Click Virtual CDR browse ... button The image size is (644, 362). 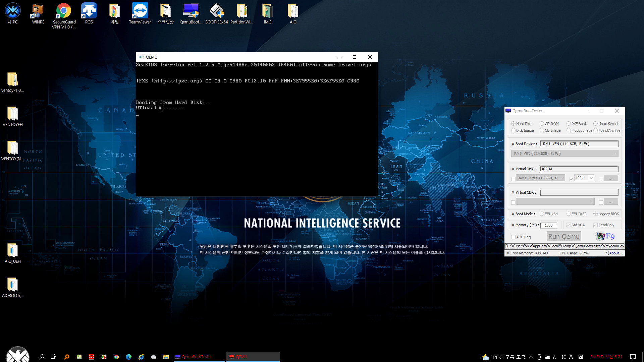point(611,201)
